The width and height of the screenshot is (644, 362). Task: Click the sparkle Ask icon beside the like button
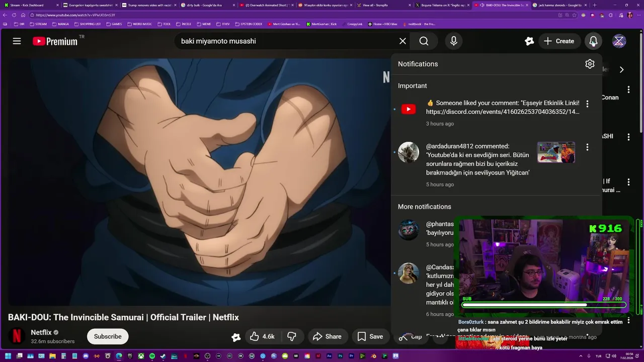pyautogui.click(x=236, y=337)
